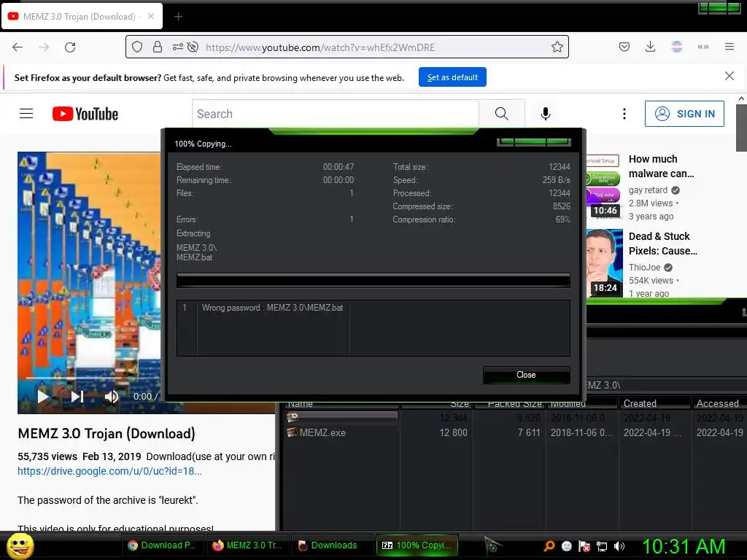Open 'Dead & Stuck Pixels' video thumbnail

604,262
